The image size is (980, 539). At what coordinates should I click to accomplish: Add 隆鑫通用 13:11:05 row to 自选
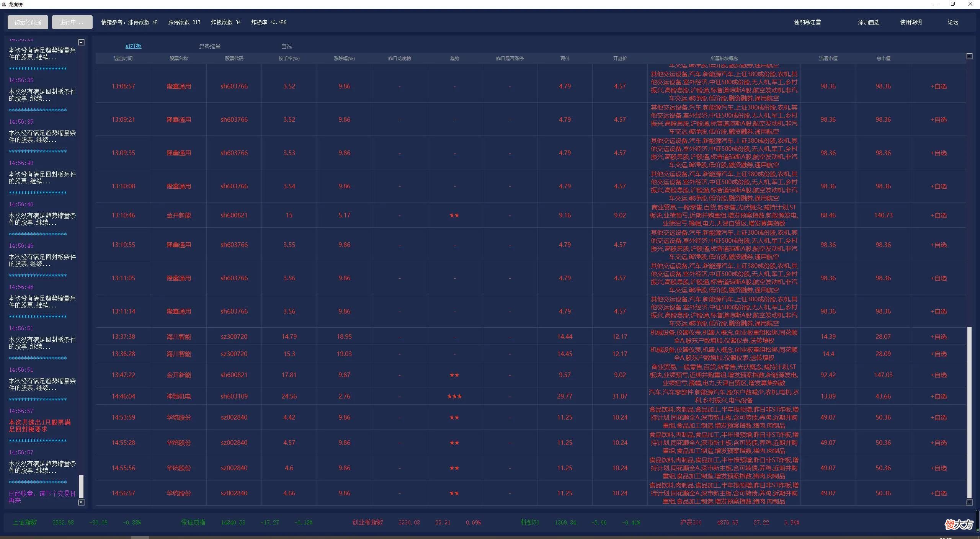pyautogui.click(x=938, y=278)
